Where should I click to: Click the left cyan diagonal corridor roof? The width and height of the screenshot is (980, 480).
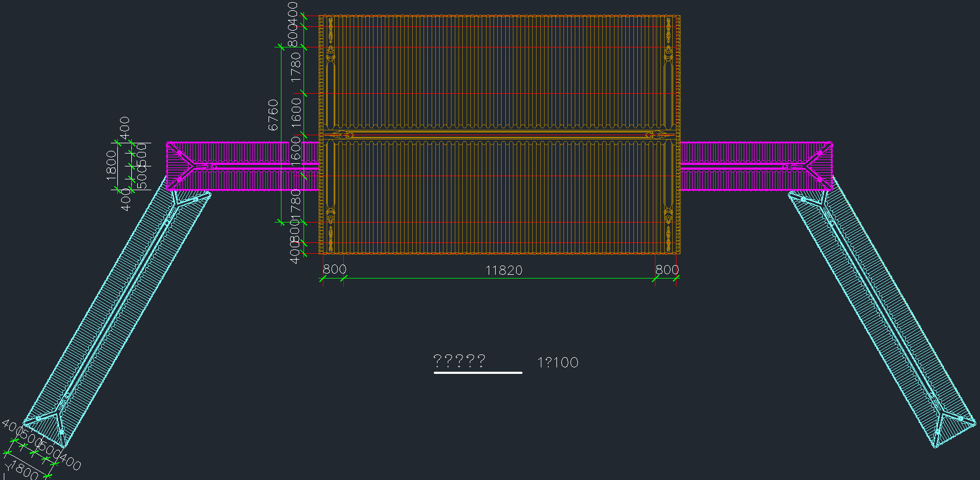(x=118, y=318)
